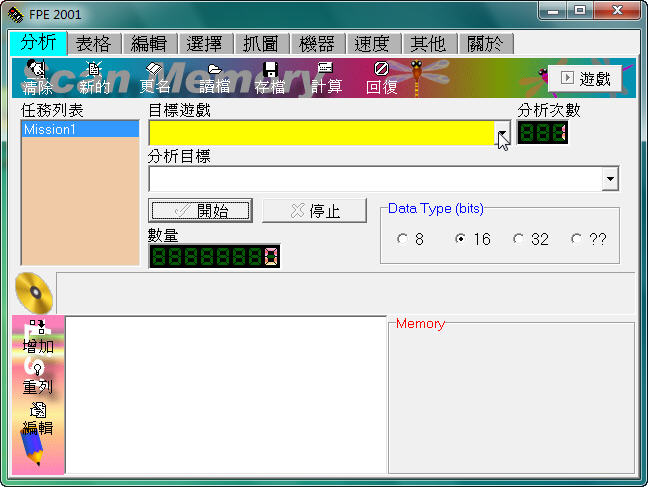Screen dimensions: 648x487
Task: Click the 遊戲 (game) button
Action: (x=585, y=78)
